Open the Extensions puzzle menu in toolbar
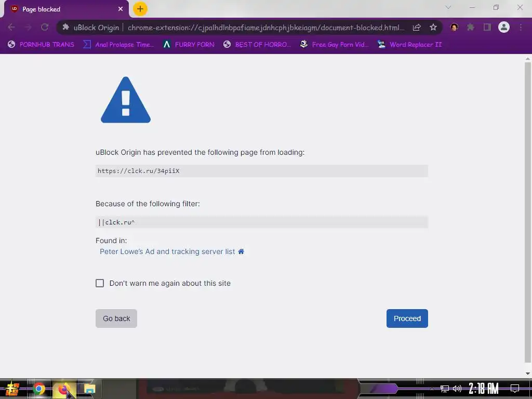The width and height of the screenshot is (532, 399). (471, 27)
